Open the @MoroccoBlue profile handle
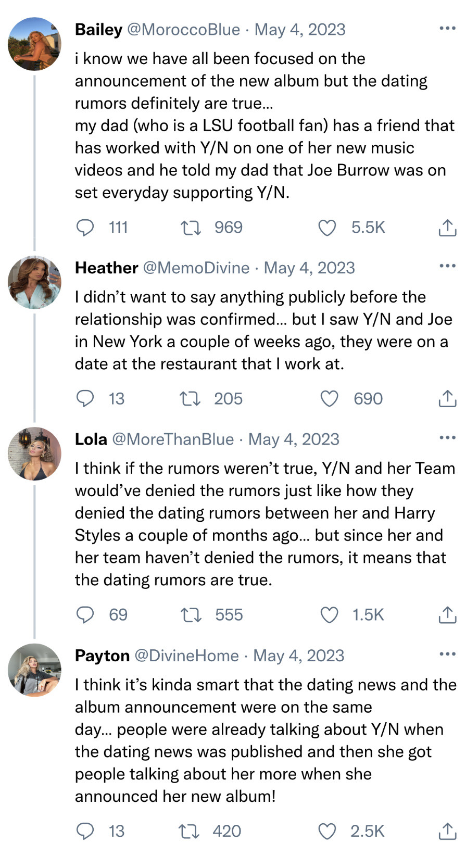 click(x=183, y=30)
